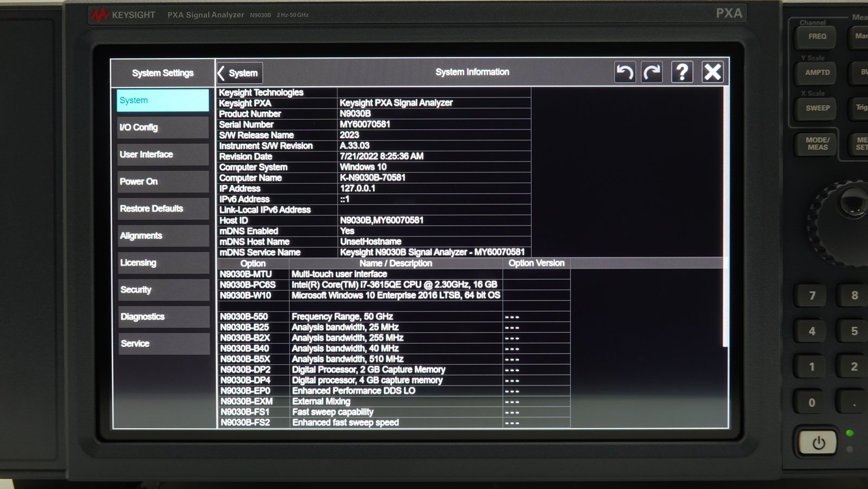Click product number value N9030B
Screen dimensions: 868x489
(x=355, y=113)
